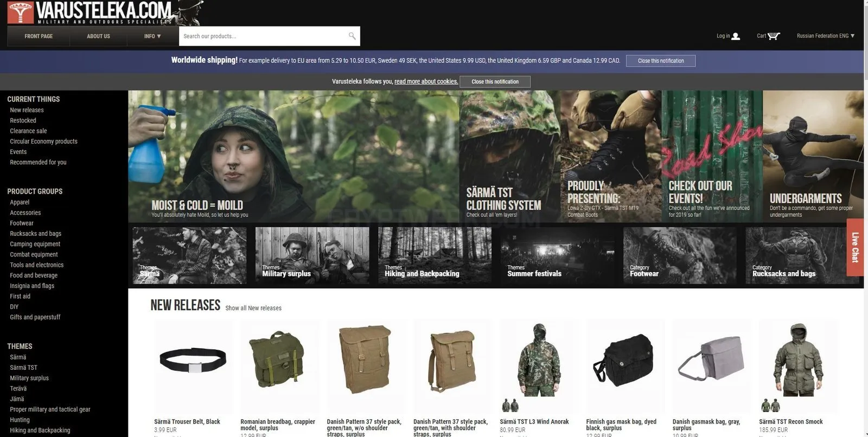
Task: Open the Terävä theme
Action: pos(18,388)
